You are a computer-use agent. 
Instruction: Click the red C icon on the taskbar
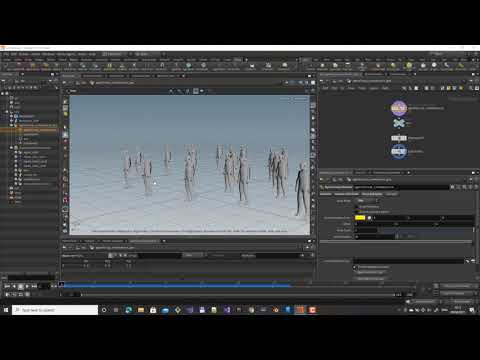coord(312,310)
